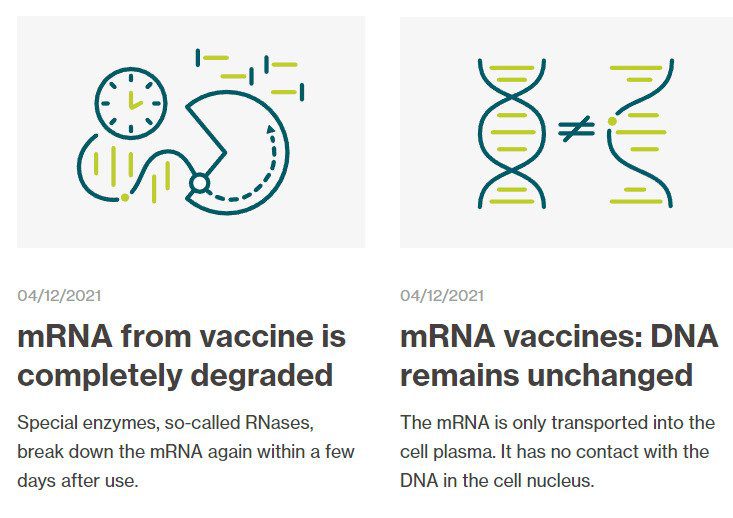
Task: Click the date above the DNA unchanged headline
Action: click(442, 296)
